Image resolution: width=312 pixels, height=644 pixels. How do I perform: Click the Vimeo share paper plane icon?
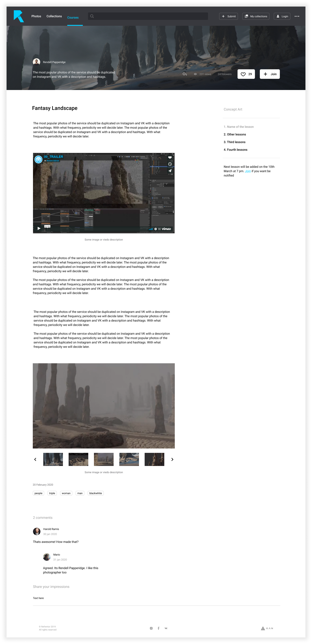(170, 170)
